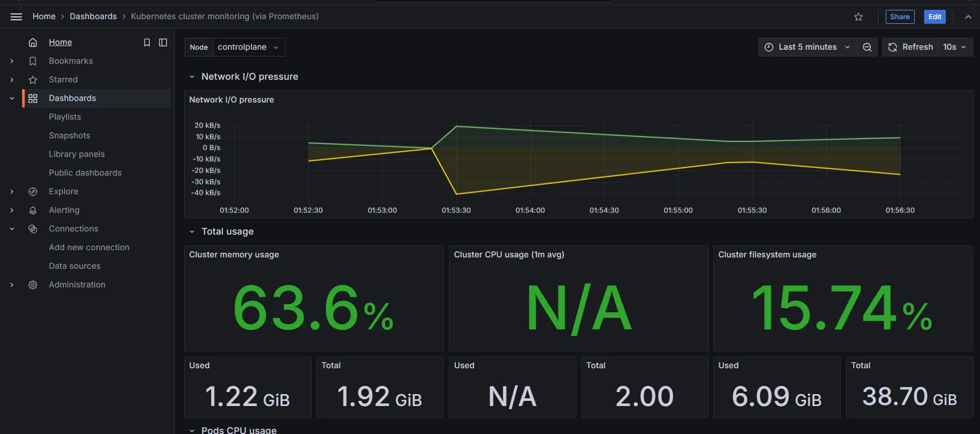This screenshot has width=980, height=434.
Task: Expand the Bookmarks section chevron
Action: point(12,61)
